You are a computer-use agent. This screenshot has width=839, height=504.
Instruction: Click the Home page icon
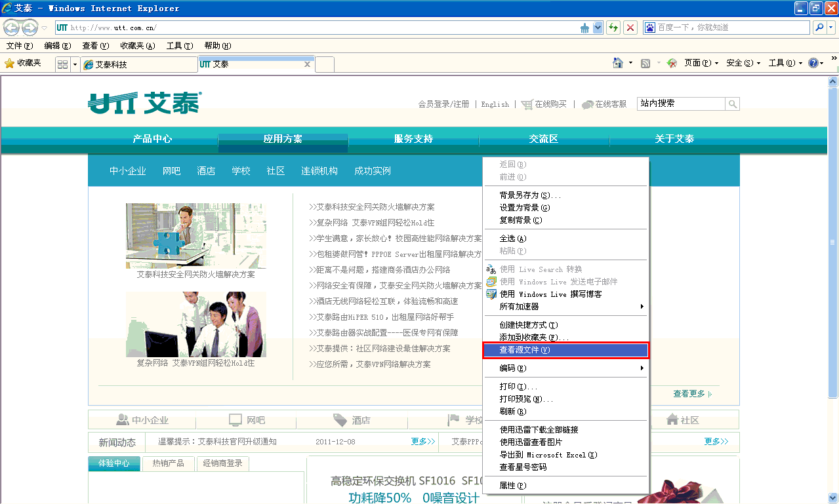click(x=617, y=63)
